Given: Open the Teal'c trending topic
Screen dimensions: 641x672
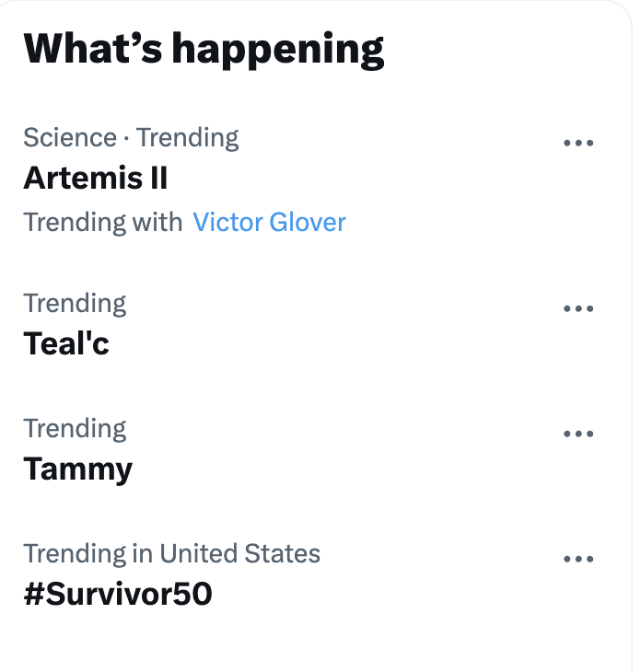Looking at the screenshot, I should pos(66,343).
